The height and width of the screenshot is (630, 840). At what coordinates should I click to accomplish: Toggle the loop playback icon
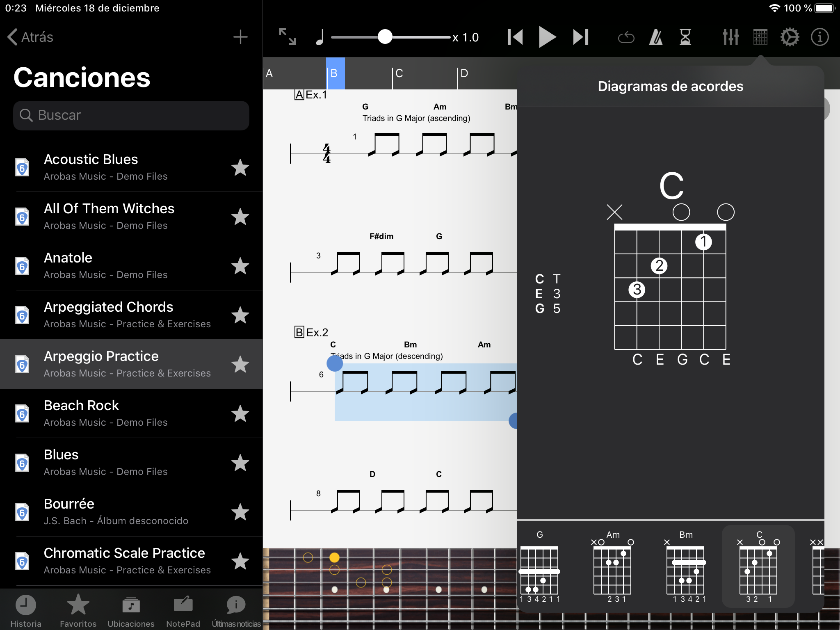pos(626,38)
